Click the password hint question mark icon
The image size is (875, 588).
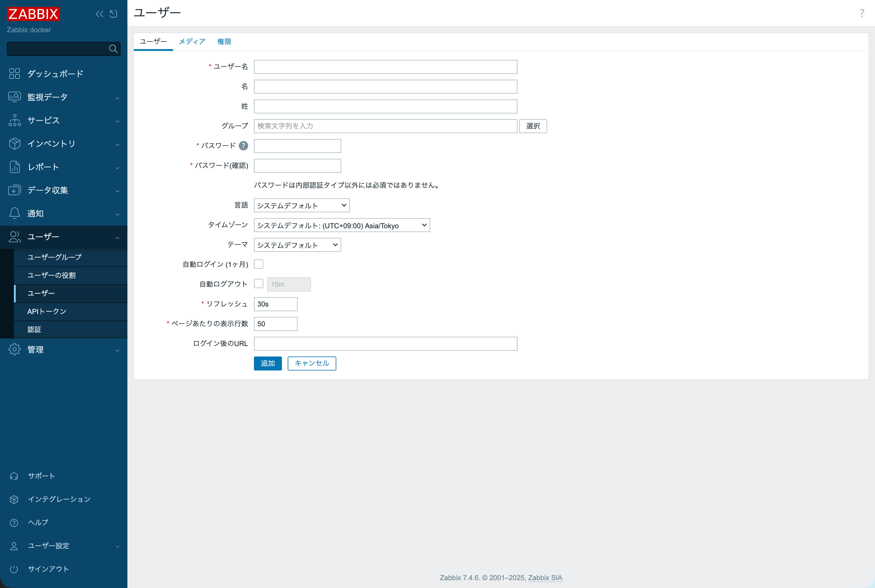243,146
